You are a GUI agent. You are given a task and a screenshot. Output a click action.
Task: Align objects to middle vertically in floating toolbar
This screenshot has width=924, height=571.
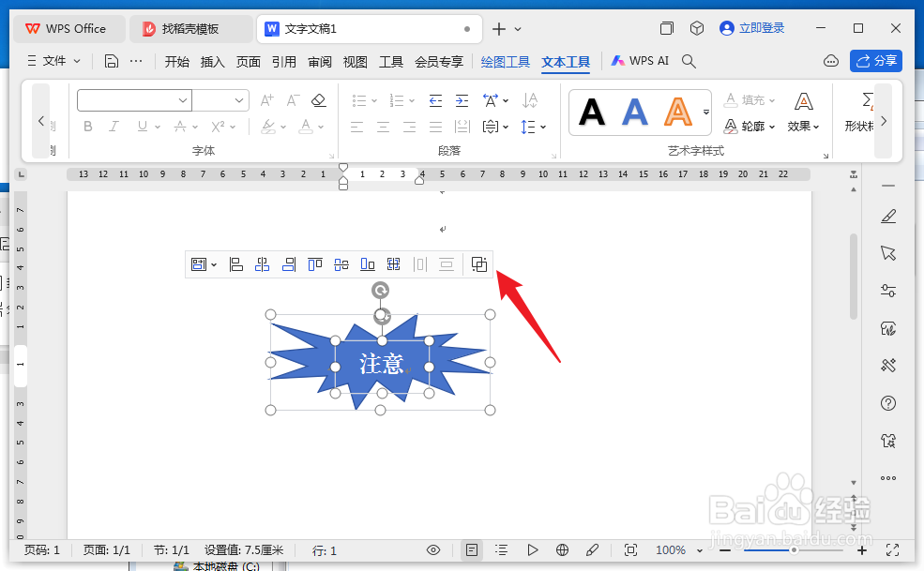tap(341, 264)
